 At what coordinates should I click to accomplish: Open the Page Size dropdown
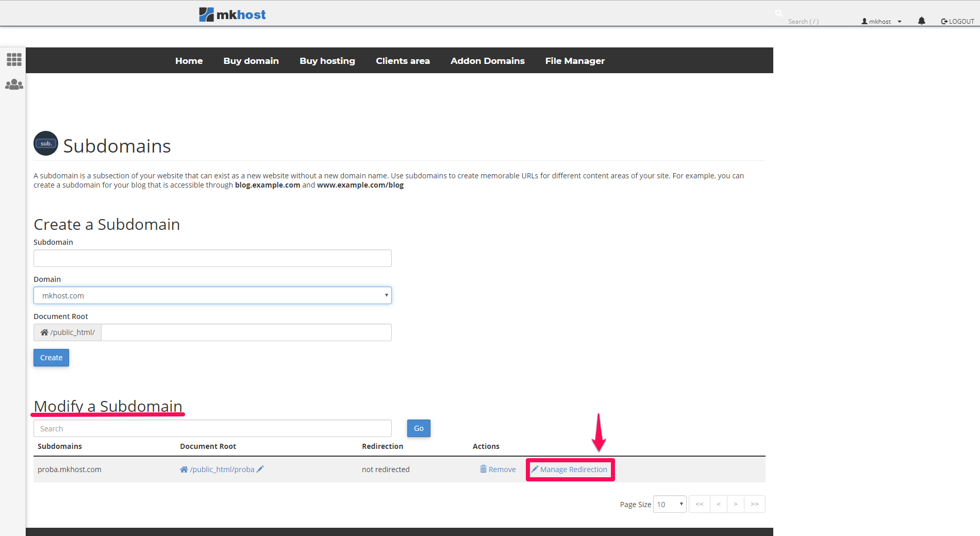coord(669,504)
